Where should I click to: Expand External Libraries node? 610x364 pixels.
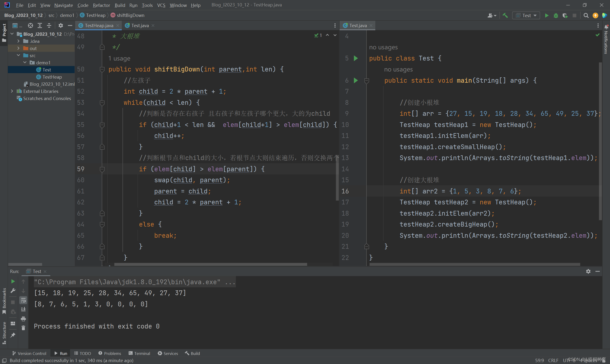12,91
